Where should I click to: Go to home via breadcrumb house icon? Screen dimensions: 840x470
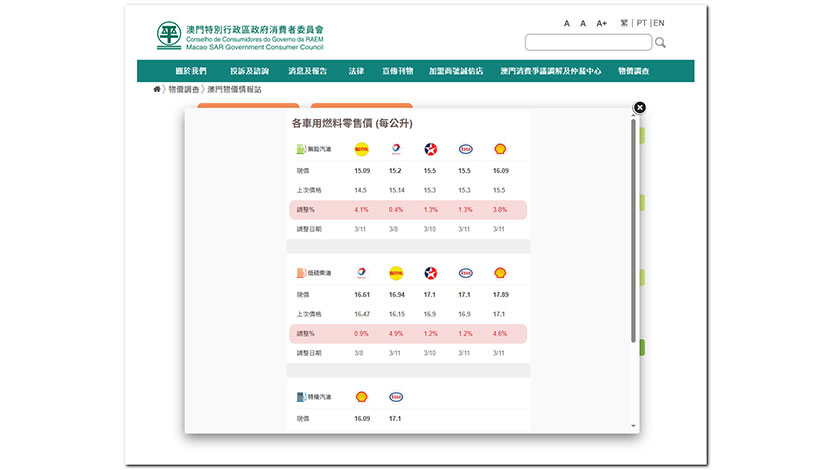tap(157, 90)
